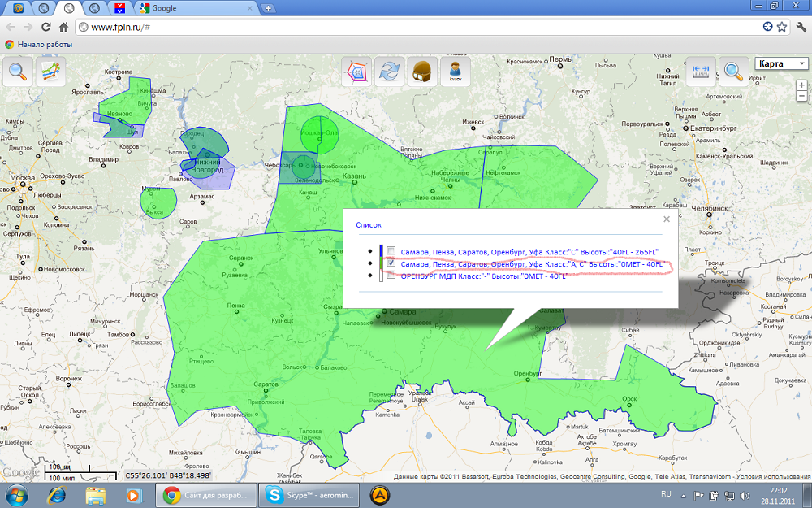Click the polygon airspace zones icon
The height and width of the screenshot is (508, 812).
point(356,72)
